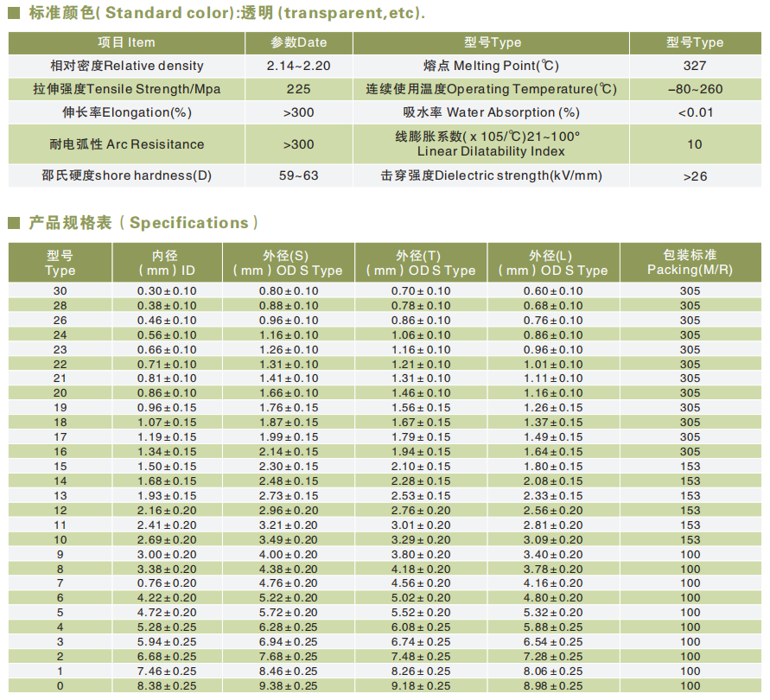Select the ID cell 3.00±0.20
The image size is (770, 700).
click(x=167, y=555)
